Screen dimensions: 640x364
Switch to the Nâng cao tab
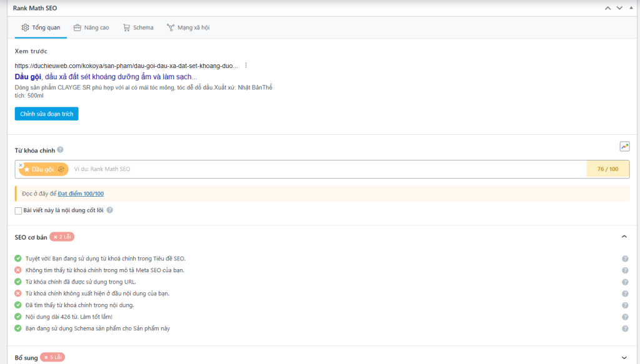pyautogui.click(x=91, y=27)
